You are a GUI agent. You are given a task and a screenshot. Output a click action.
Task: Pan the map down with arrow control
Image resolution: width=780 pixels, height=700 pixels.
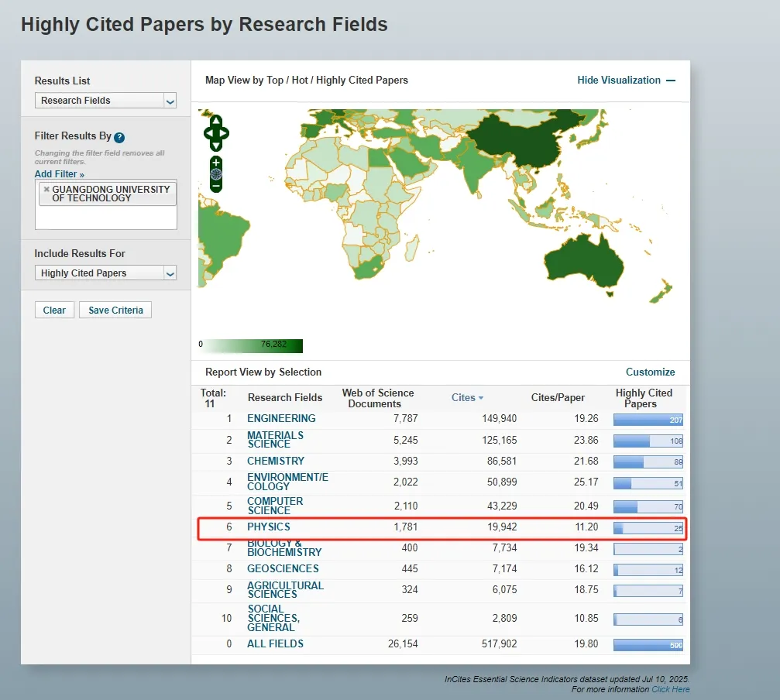216,146
